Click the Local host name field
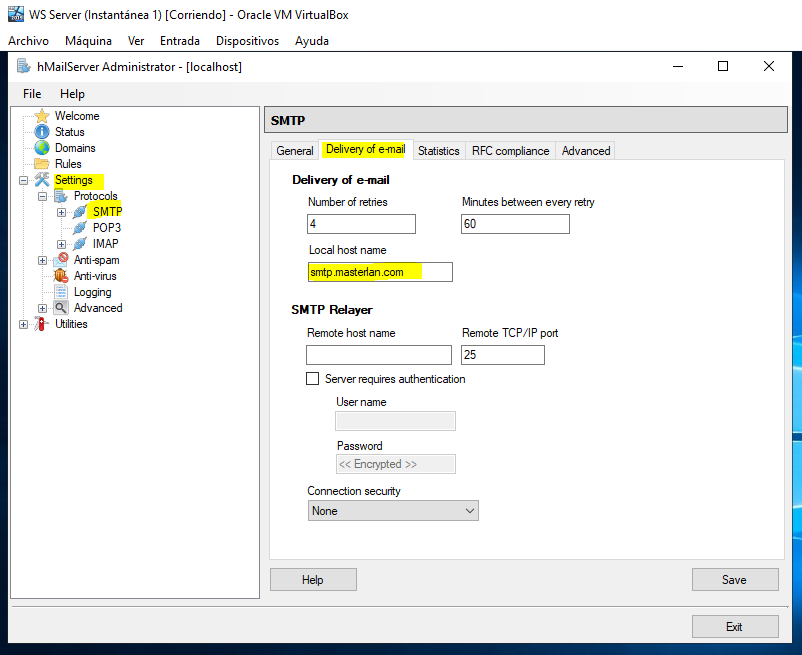Viewport: 802px width, 655px height. [x=380, y=272]
